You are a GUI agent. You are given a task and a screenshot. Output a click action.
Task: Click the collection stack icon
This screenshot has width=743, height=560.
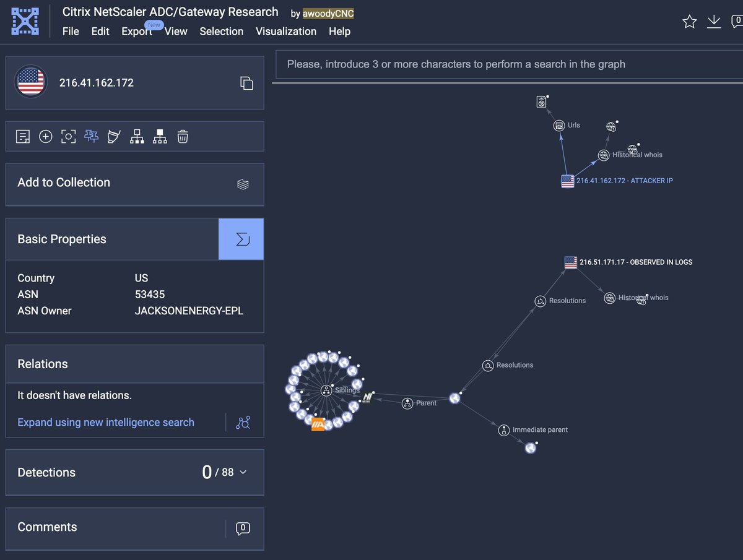pos(243,184)
